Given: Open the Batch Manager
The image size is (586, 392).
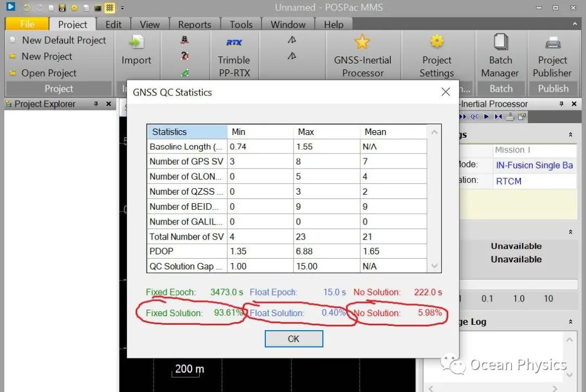Looking at the screenshot, I should click(500, 42).
